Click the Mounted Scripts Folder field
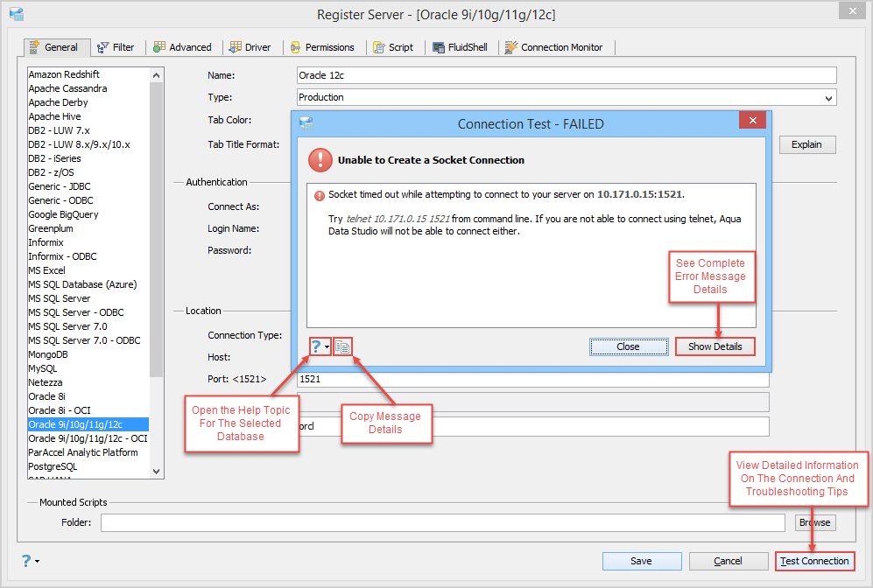The image size is (873, 588). [442, 522]
